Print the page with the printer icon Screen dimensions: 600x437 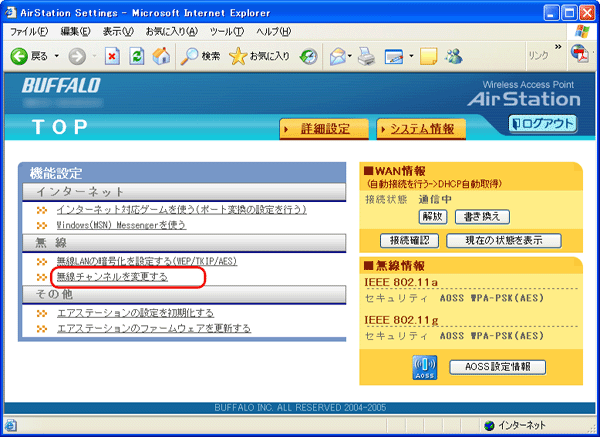[367, 56]
